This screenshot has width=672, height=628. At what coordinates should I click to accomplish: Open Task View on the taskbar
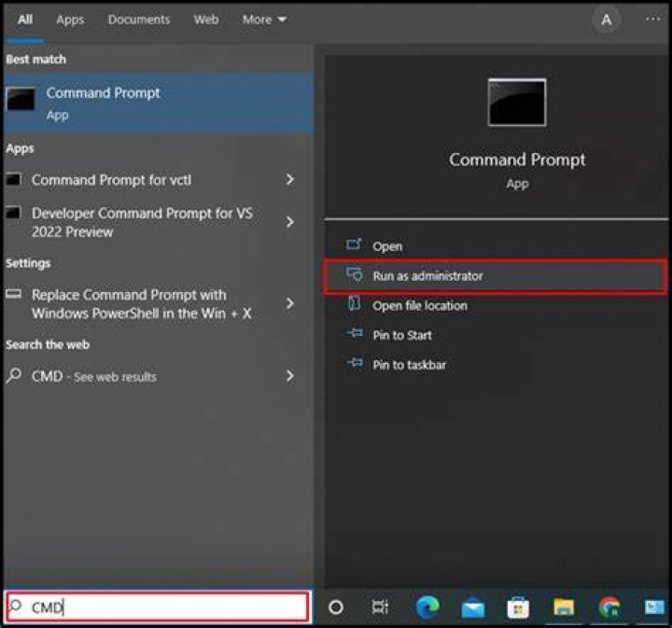coord(380,607)
